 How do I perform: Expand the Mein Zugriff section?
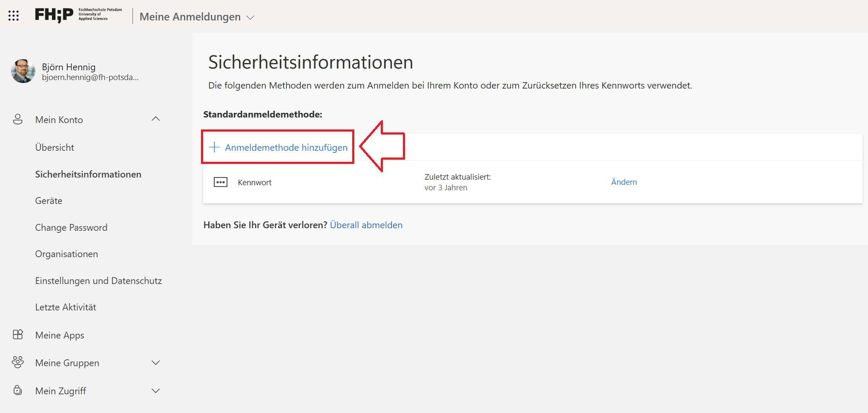click(156, 390)
